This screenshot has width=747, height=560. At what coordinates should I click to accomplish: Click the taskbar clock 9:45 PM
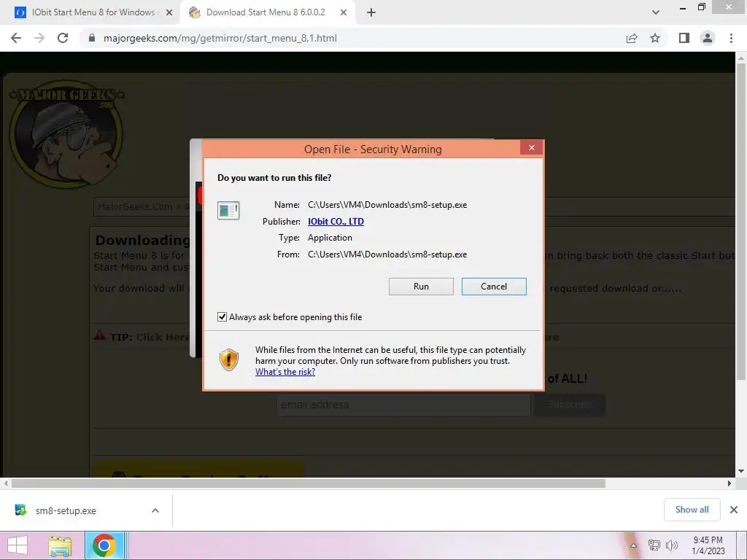coord(708,545)
